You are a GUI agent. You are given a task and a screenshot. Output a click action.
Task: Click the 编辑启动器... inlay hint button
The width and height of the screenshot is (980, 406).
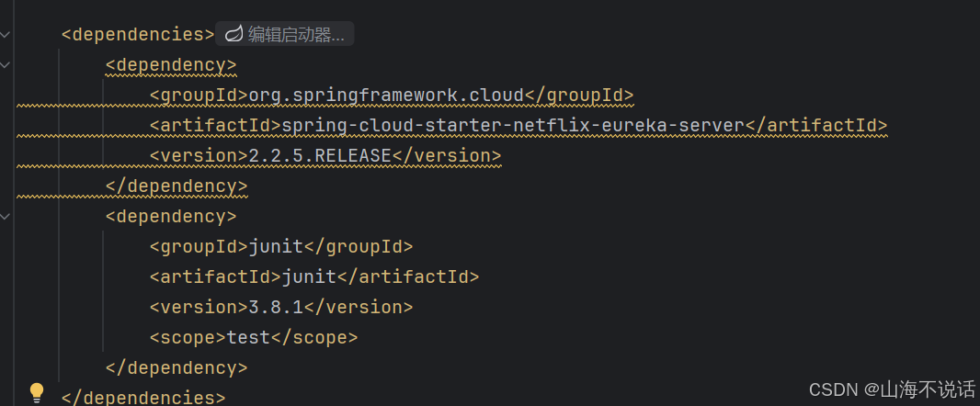coord(284,34)
